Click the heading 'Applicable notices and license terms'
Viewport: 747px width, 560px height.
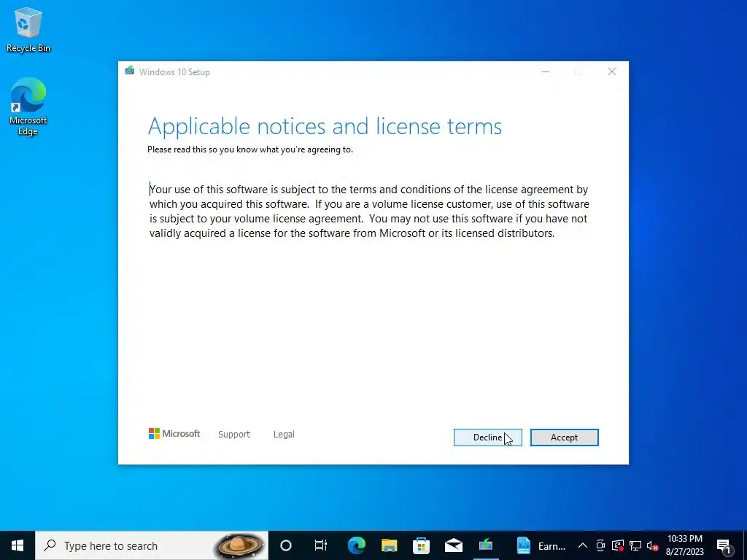point(325,127)
